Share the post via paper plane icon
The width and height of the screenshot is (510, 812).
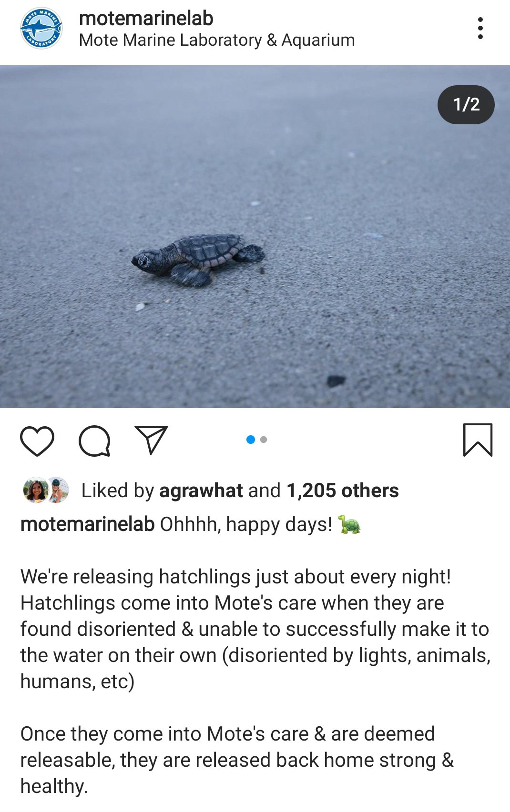click(152, 439)
